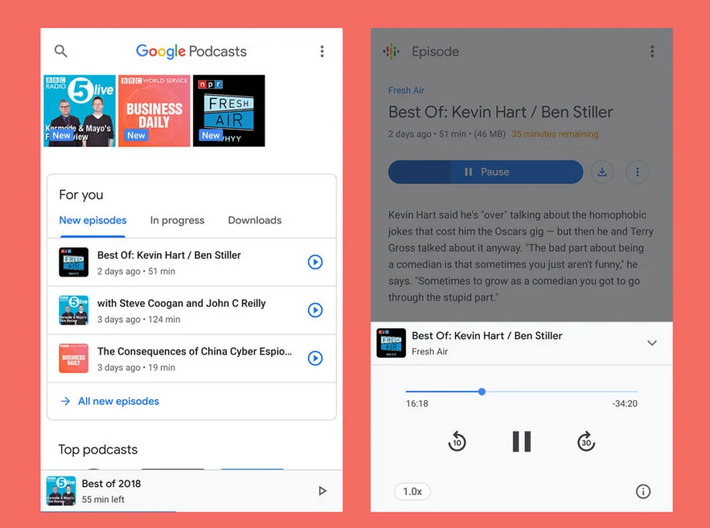Image resolution: width=710 pixels, height=528 pixels.
Task: Open the Kermode & Mayo's Film Review thumbnail
Action: pos(80,111)
